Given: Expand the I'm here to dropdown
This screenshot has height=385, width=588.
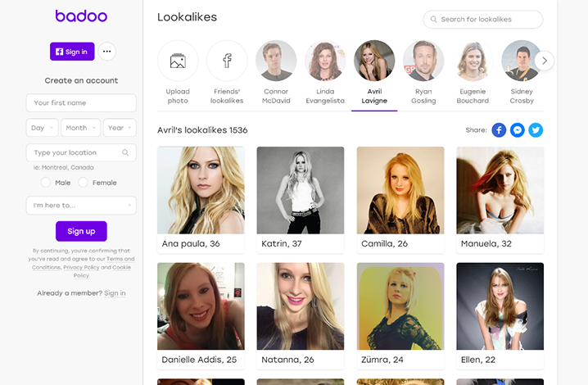Looking at the screenshot, I should pos(81,206).
